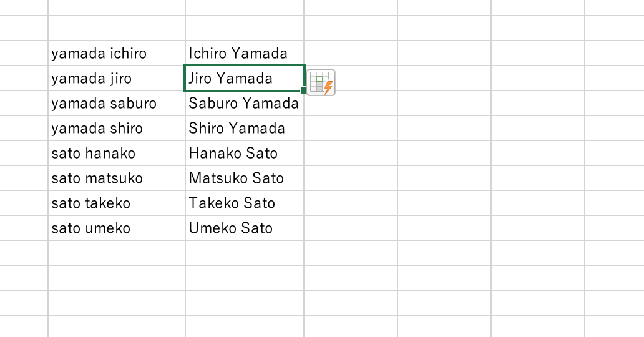Image resolution: width=644 pixels, height=337 pixels.
Task: Click the Saburo Yamada cell
Action: pos(244,104)
